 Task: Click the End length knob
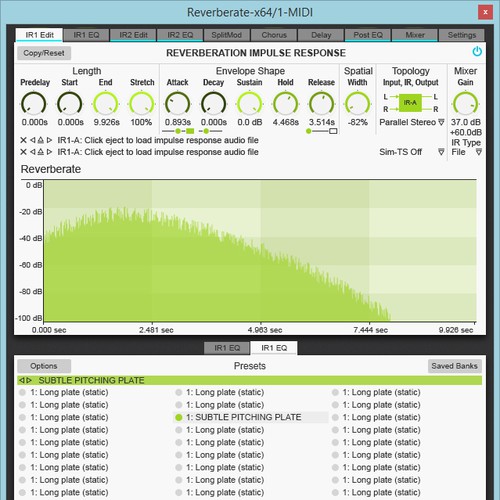106,104
